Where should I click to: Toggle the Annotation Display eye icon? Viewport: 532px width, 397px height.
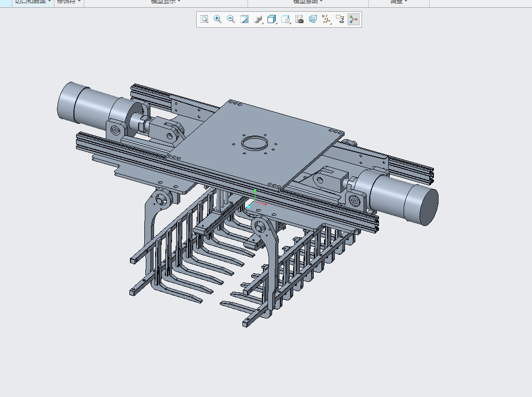pos(339,20)
